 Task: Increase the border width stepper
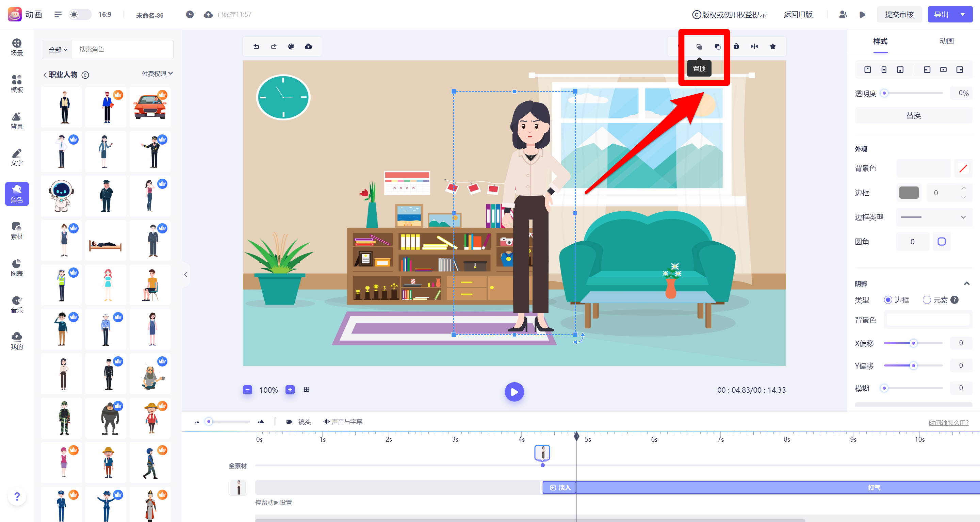click(x=964, y=188)
